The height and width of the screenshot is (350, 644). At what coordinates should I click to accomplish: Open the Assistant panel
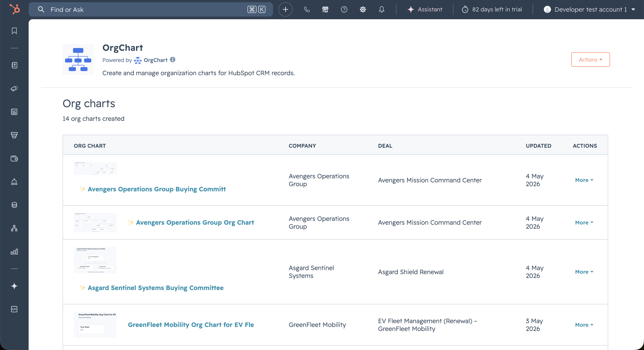click(425, 9)
